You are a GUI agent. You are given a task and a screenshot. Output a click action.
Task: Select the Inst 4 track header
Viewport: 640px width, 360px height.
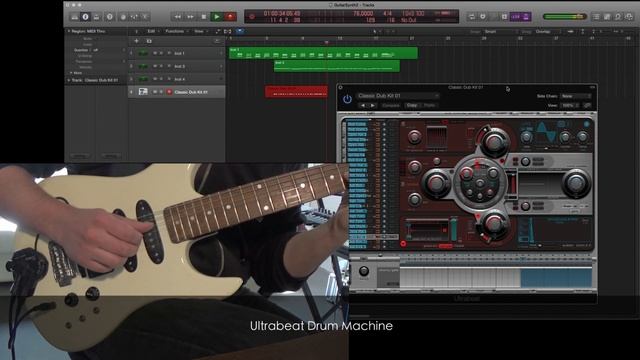coord(176,79)
